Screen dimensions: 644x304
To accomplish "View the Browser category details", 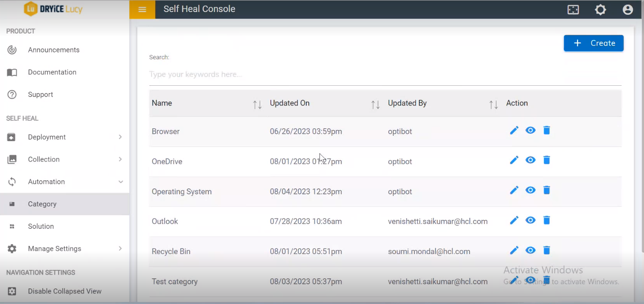I will 531,131.
